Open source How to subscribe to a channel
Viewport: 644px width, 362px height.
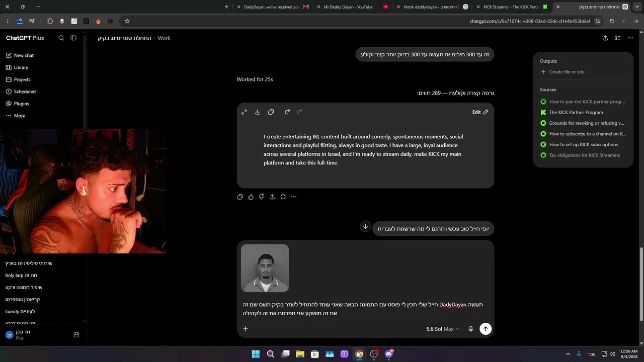coord(583,134)
